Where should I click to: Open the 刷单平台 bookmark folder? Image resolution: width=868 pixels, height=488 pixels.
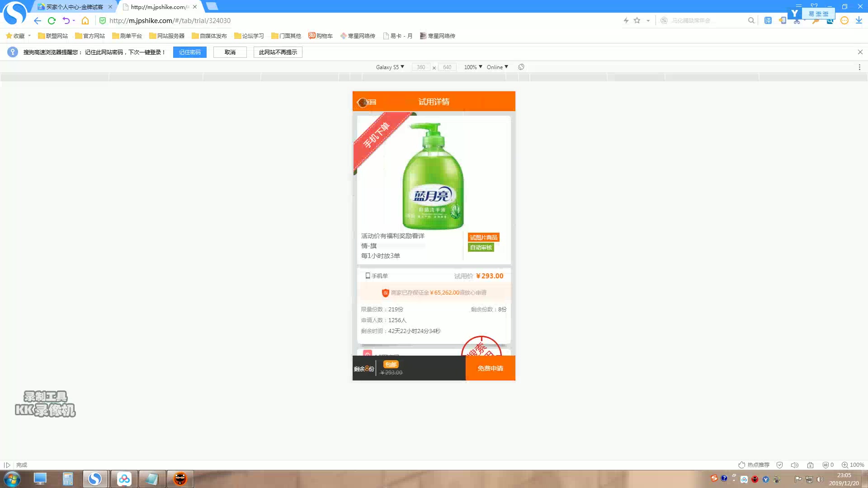point(127,36)
